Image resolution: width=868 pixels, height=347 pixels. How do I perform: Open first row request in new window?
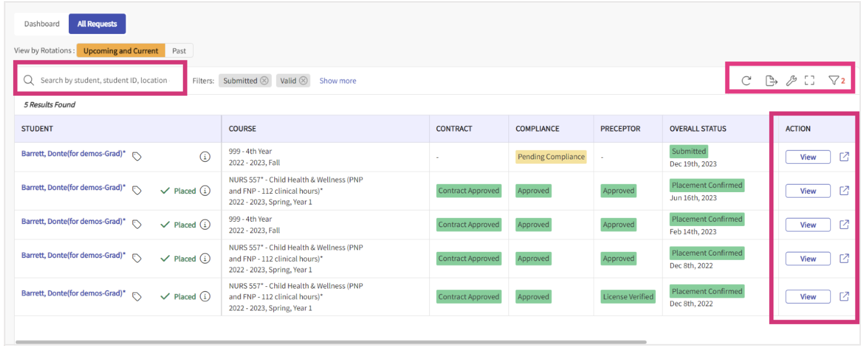(844, 157)
